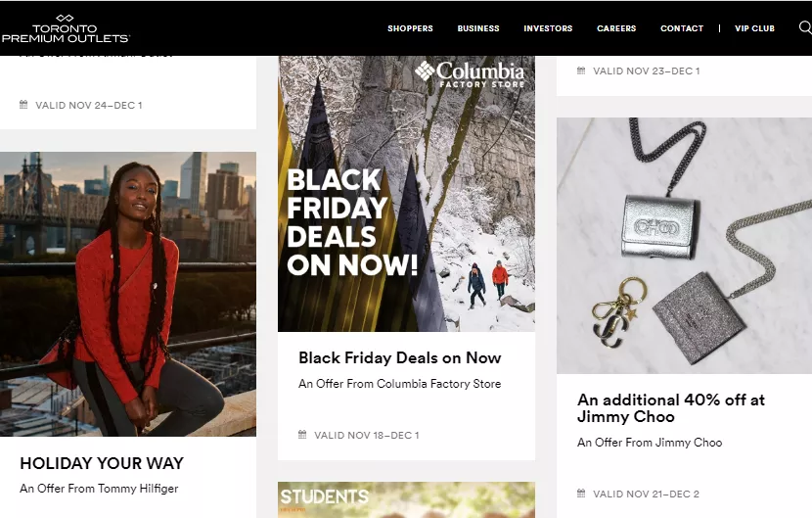Click the Columbia Factory Store logo
This screenshot has height=518, width=812.
point(470,74)
